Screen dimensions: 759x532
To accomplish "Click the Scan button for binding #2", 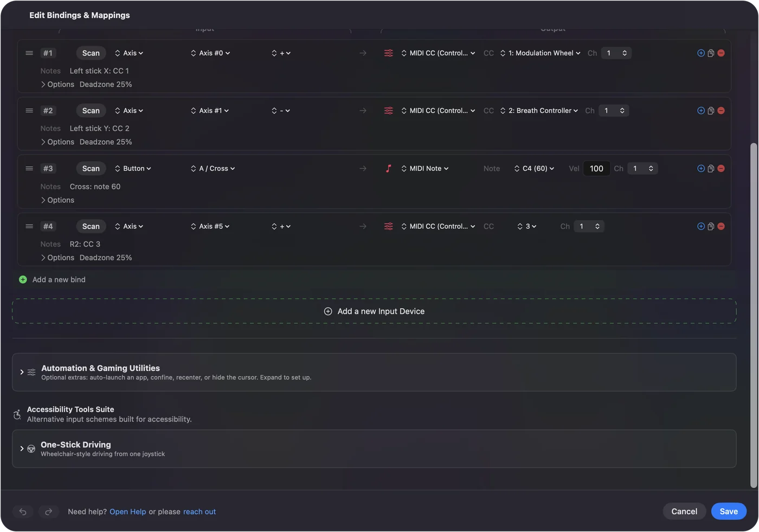I will 91,111.
